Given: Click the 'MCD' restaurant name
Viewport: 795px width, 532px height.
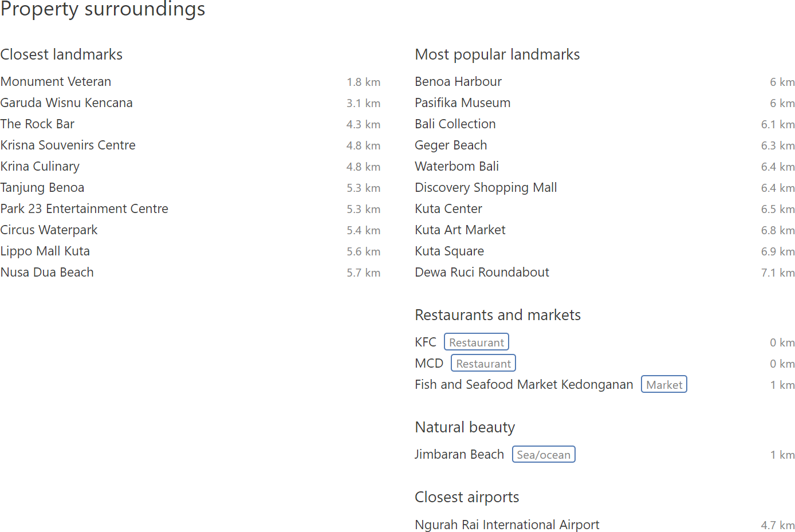Looking at the screenshot, I should (429, 364).
